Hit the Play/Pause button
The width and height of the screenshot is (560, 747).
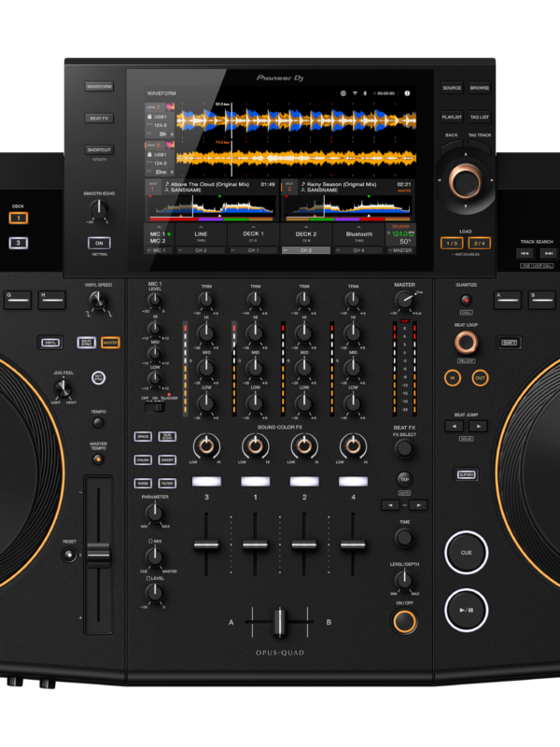pos(466,611)
